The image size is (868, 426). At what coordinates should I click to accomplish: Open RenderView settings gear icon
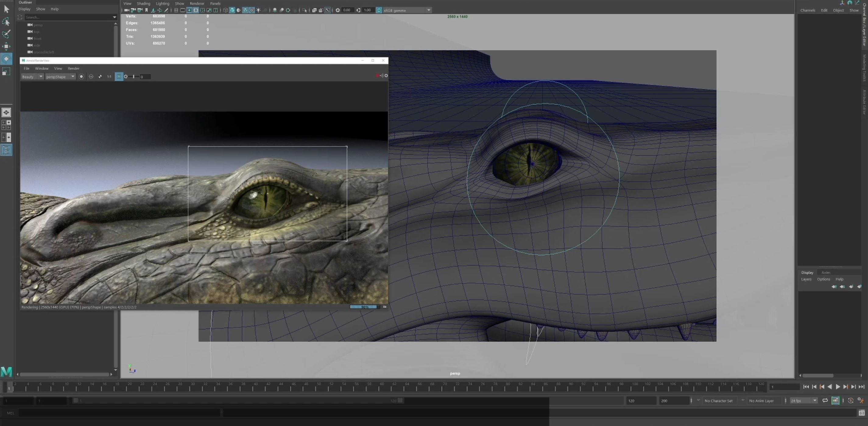click(386, 76)
